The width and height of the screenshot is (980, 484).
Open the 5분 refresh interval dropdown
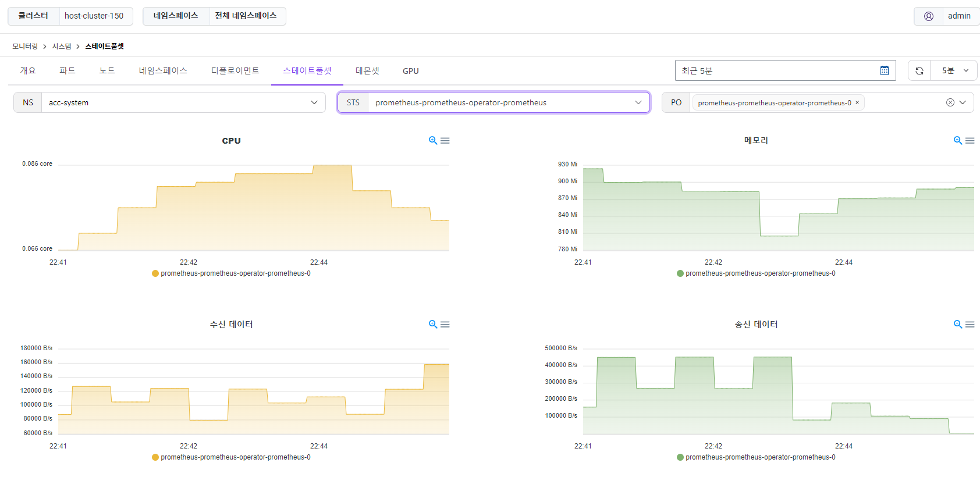tap(954, 70)
